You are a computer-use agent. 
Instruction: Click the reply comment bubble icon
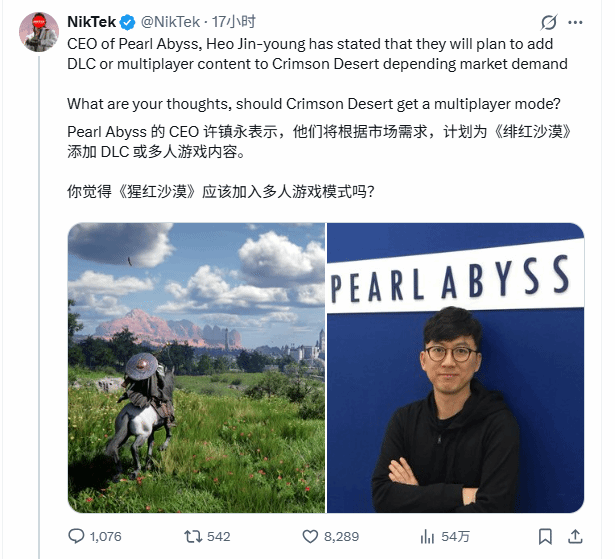tap(76, 536)
